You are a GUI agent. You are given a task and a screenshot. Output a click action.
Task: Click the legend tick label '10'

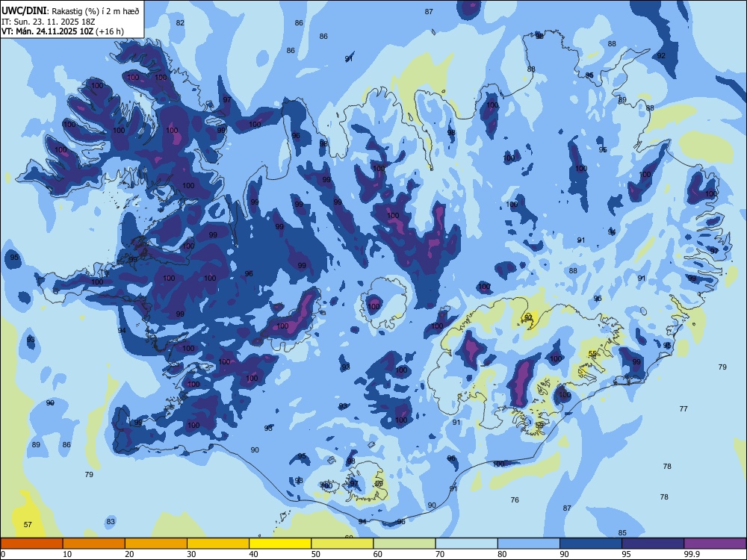(x=67, y=554)
